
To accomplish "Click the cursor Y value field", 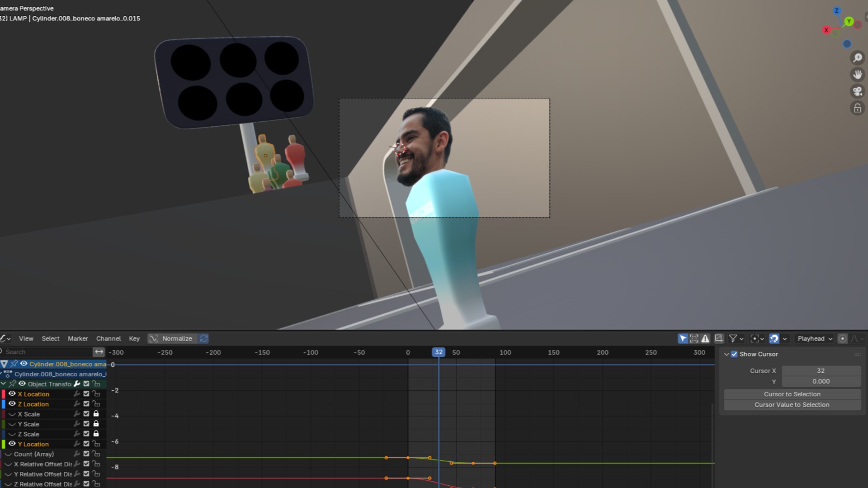I will 821,381.
